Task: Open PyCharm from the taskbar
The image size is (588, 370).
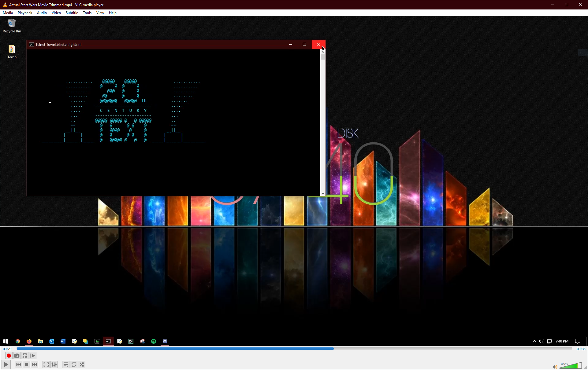Action: [131, 341]
